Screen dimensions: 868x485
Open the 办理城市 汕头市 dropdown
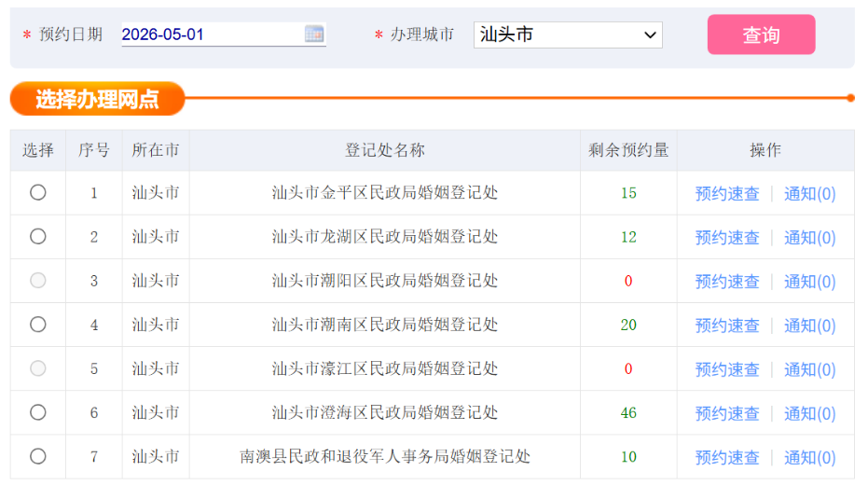click(568, 35)
